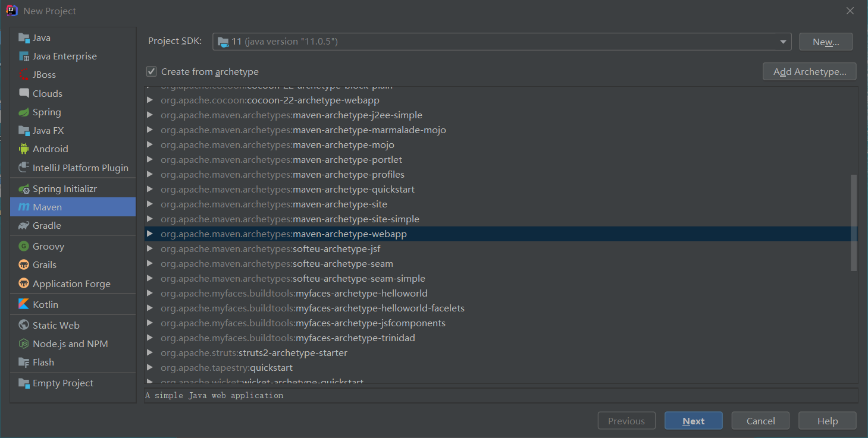Uncheck Create from archetype
The image size is (868, 438).
coord(151,71)
